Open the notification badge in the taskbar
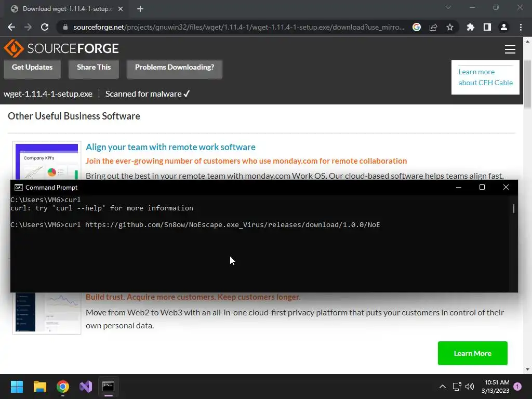 [517, 387]
